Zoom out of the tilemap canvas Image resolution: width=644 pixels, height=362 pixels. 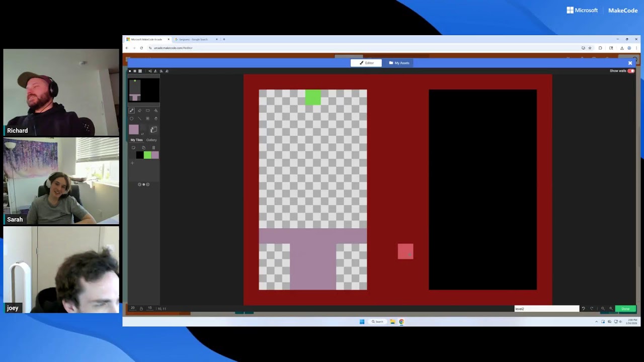[x=603, y=309]
